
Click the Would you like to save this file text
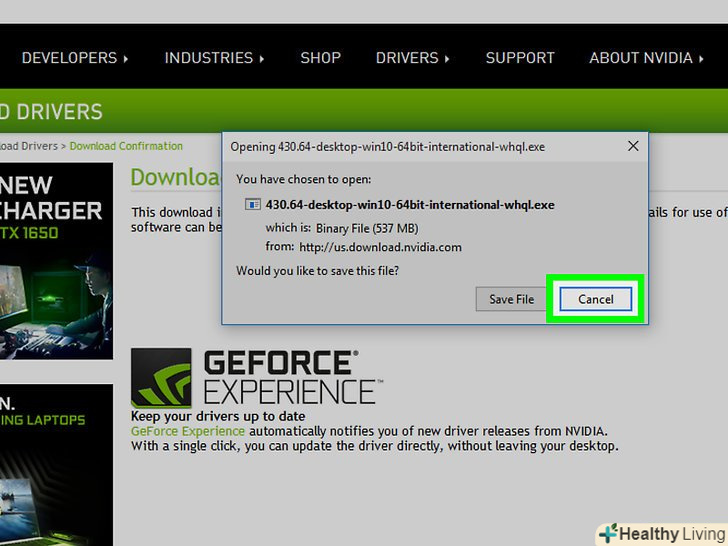point(318,271)
